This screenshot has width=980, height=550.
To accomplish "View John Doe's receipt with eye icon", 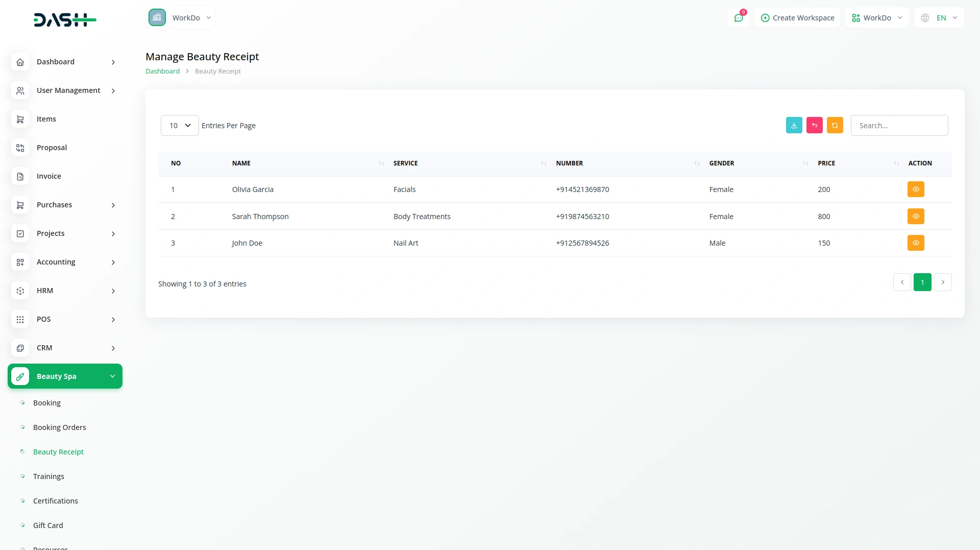I will [915, 243].
